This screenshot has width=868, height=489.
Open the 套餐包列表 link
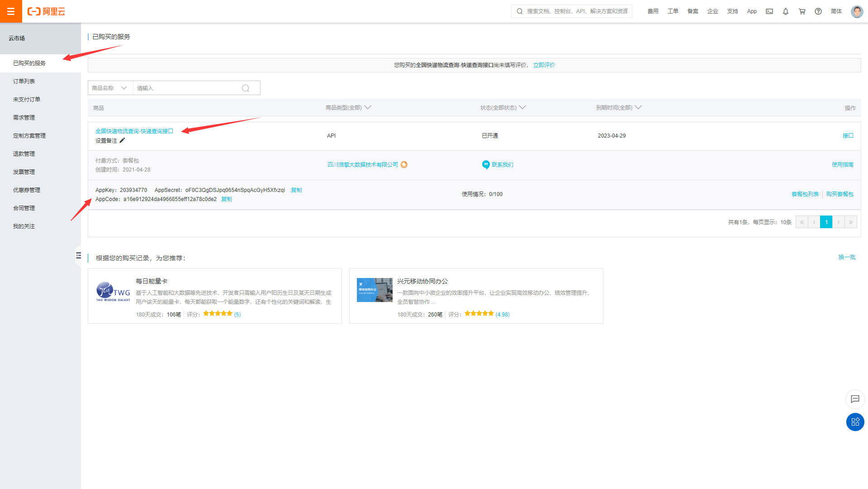tap(805, 194)
